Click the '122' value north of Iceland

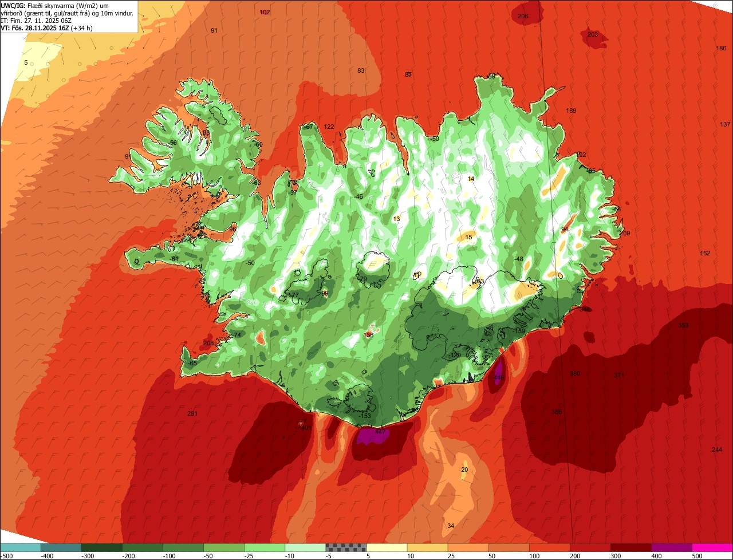[x=329, y=127]
